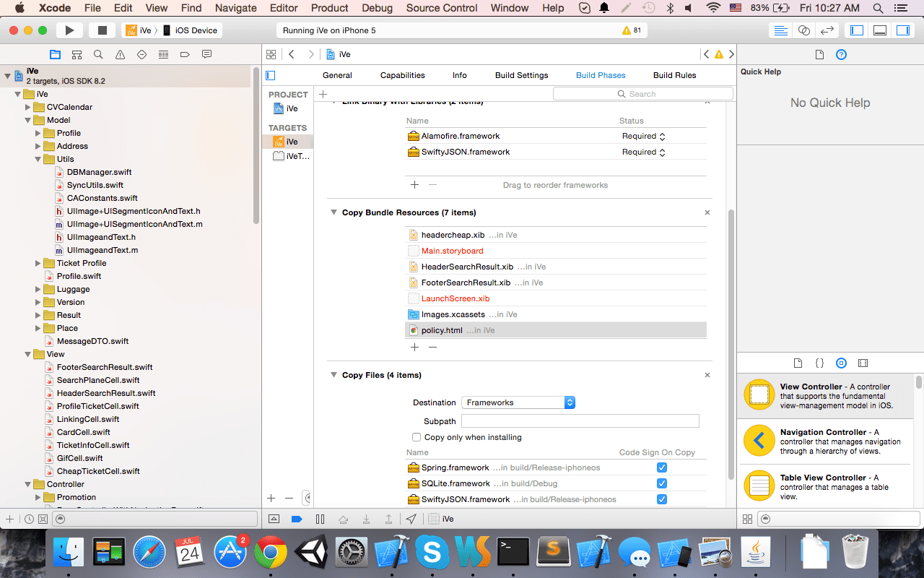Switch to the Standard editor
This screenshot has height=578, width=924.
(780, 30)
